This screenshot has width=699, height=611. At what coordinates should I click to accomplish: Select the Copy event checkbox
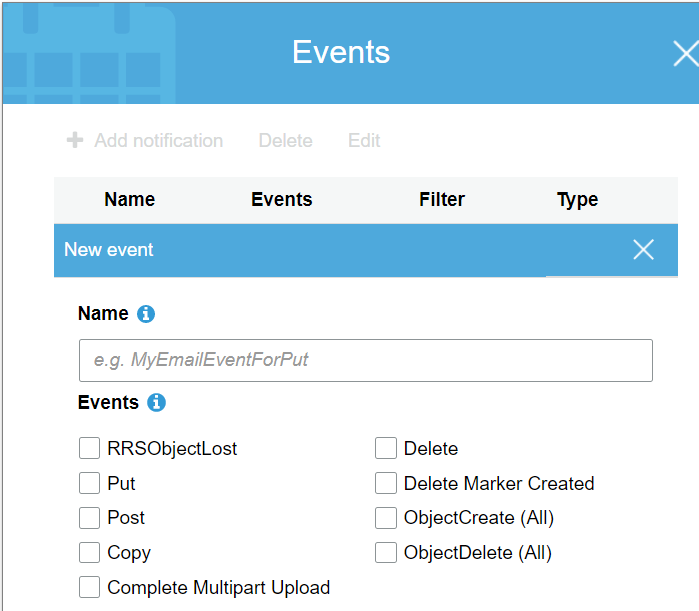(x=89, y=552)
